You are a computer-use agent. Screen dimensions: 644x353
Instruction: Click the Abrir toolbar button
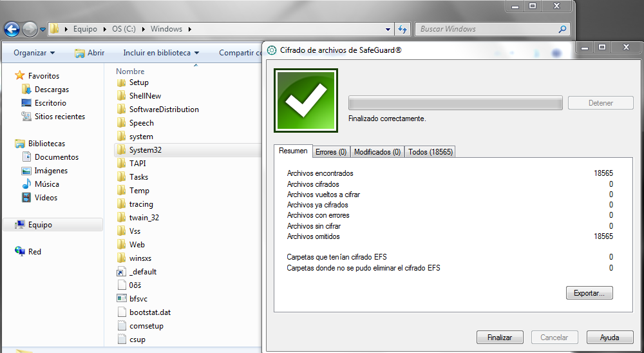[x=90, y=53]
